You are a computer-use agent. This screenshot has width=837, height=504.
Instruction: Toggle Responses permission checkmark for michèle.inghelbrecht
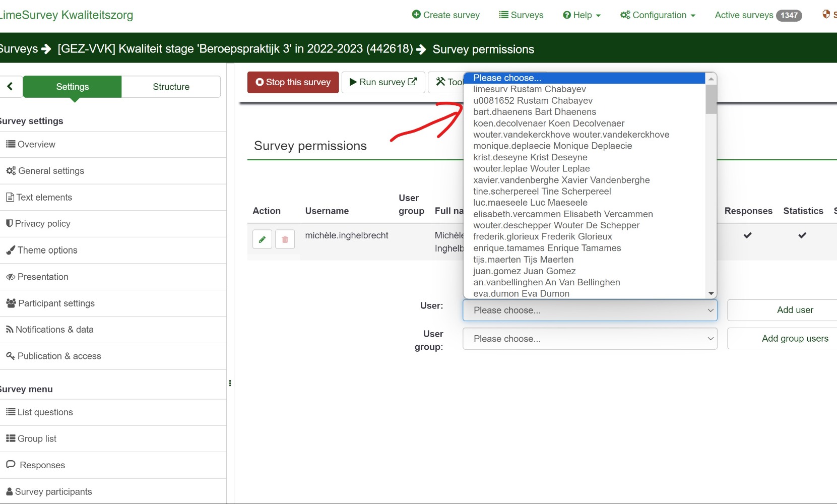tap(747, 235)
